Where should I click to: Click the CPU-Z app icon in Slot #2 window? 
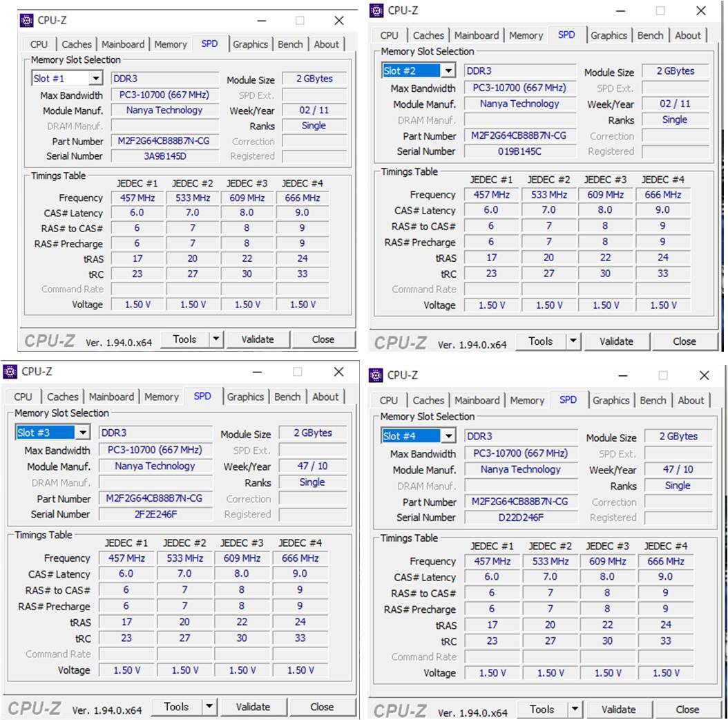(x=376, y=10)
